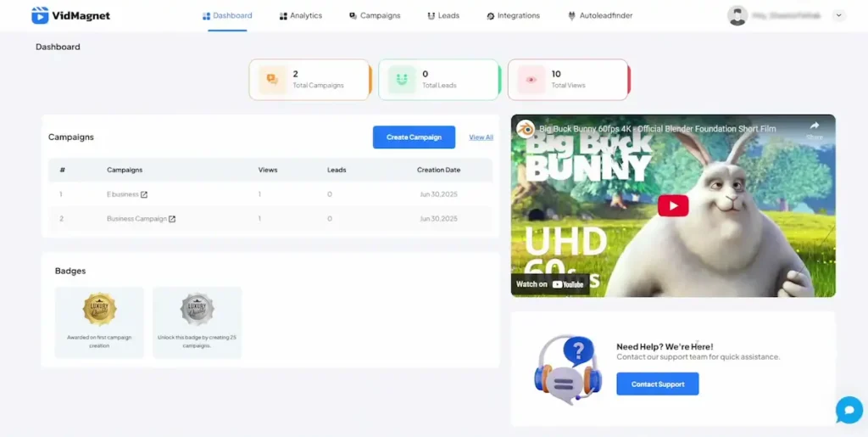Open the Campaigns navigation tab
Viewport: 868px width, 437px height.
pyautogui.click(x=375, y=15)
